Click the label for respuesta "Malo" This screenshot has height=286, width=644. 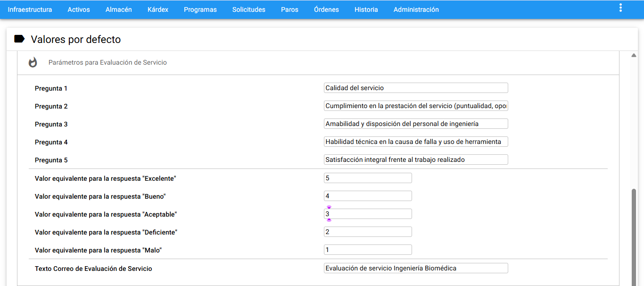(x=98, y=250)
